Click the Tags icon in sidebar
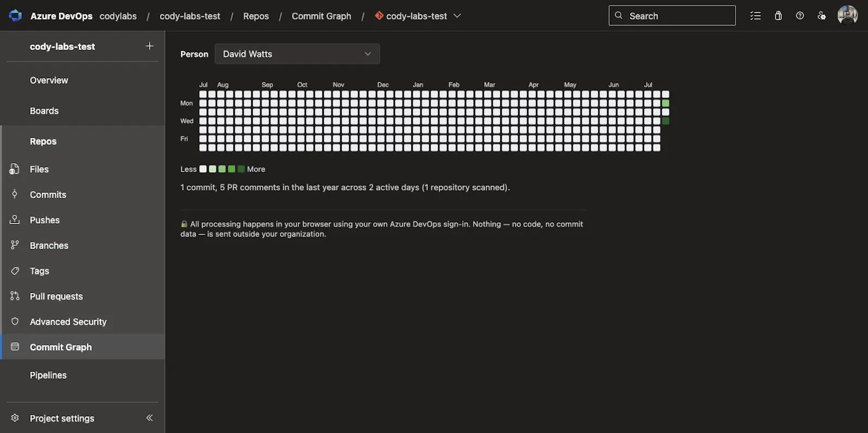The width and height of the screenshot is (868, 433). click(x=15, y=271)
